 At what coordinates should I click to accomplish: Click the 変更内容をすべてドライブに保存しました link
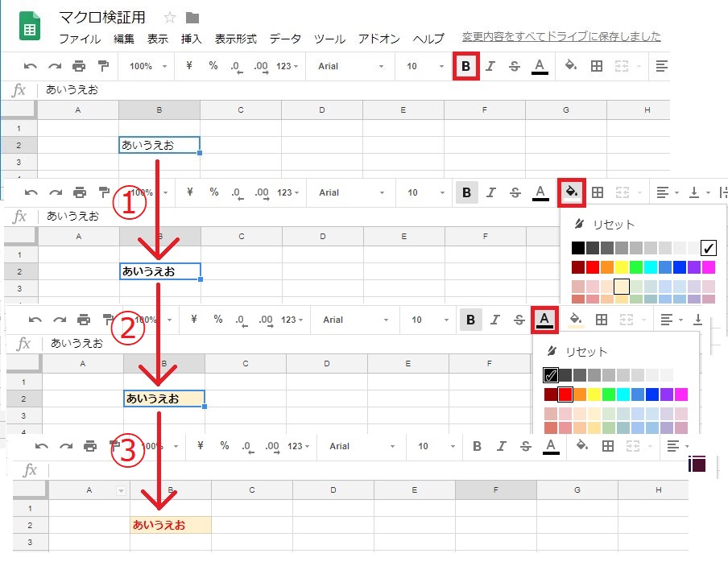click(561, 36)
